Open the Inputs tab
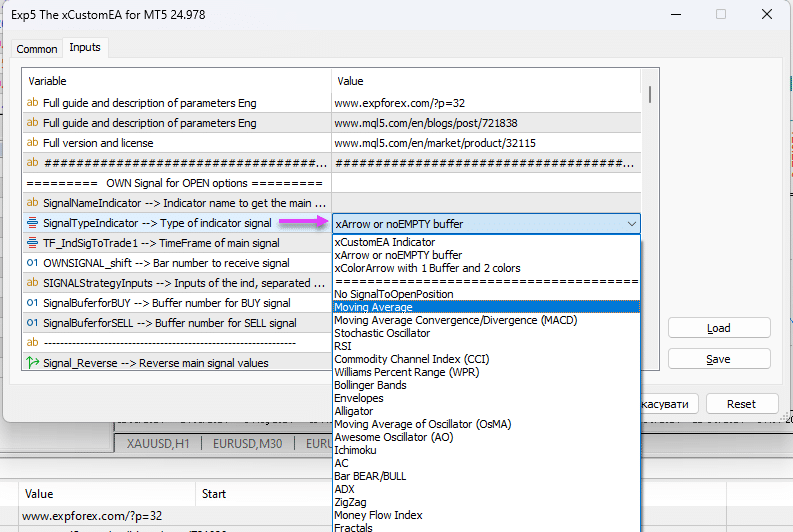The image size is (793, 532). pos(85,48)
